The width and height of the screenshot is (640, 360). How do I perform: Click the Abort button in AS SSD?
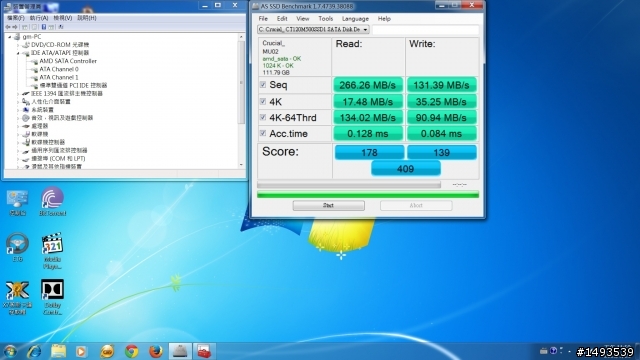tap(416, 205)
